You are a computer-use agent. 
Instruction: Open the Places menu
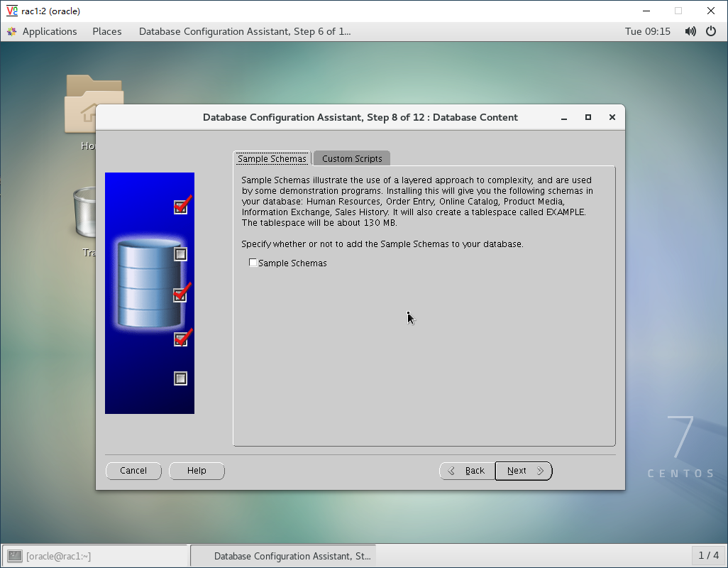pyautogui.click(x=106, y=31)
